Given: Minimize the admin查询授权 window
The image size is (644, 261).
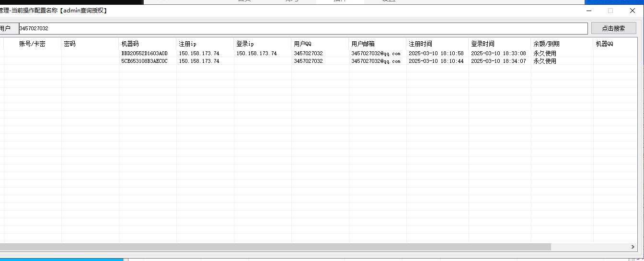Looking at the screenshot, I should click(x=588, y=11).
